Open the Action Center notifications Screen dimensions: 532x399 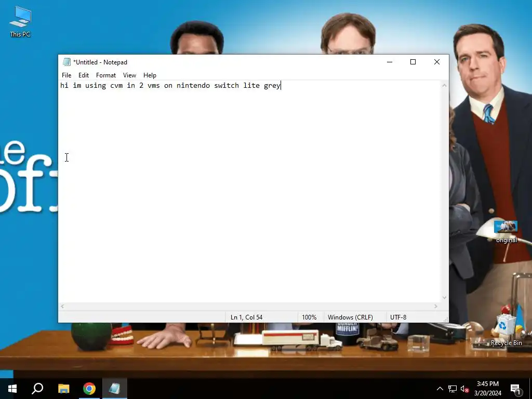pyautogui.click(x=516, y=389)
